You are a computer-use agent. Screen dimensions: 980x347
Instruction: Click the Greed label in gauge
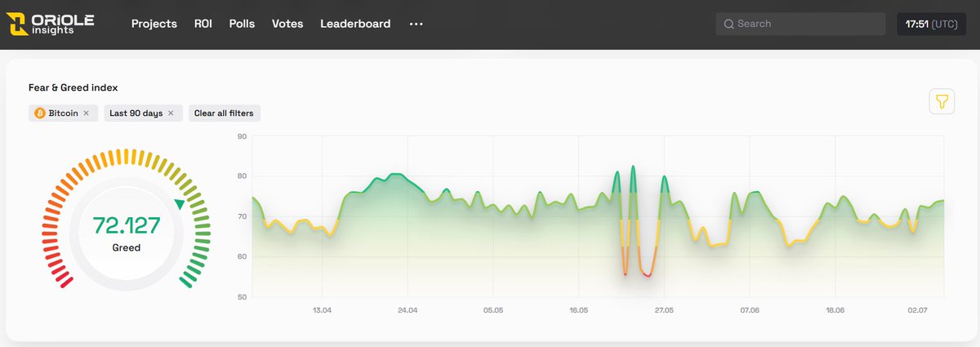click(x=127, y=247)
